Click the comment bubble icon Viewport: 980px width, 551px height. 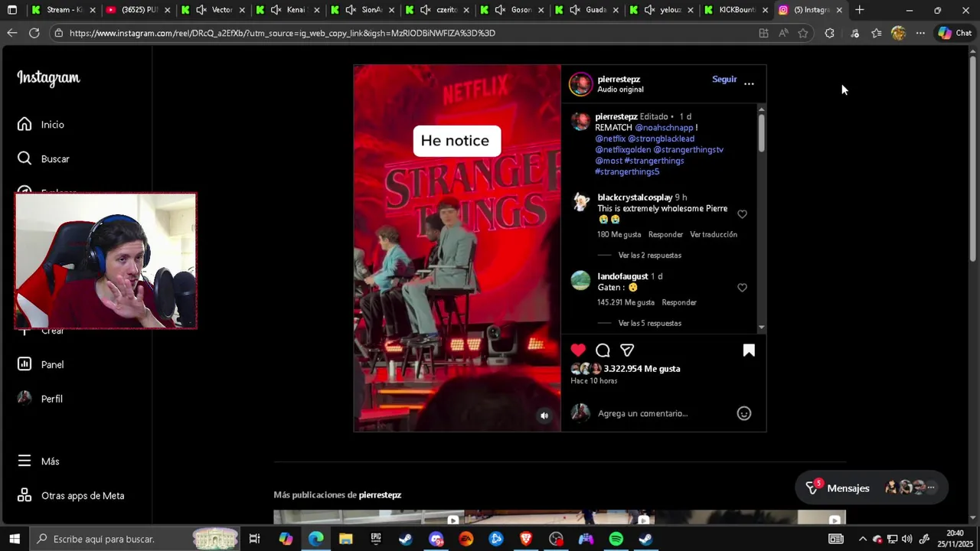click(603, 350)
